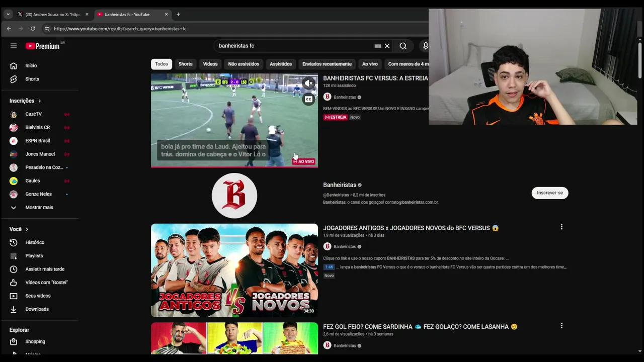The height and width of the screenshot is (362, 644).
Task: Open FEZ GOL FEIO? COME SARDINHA title
Action: 420,327
